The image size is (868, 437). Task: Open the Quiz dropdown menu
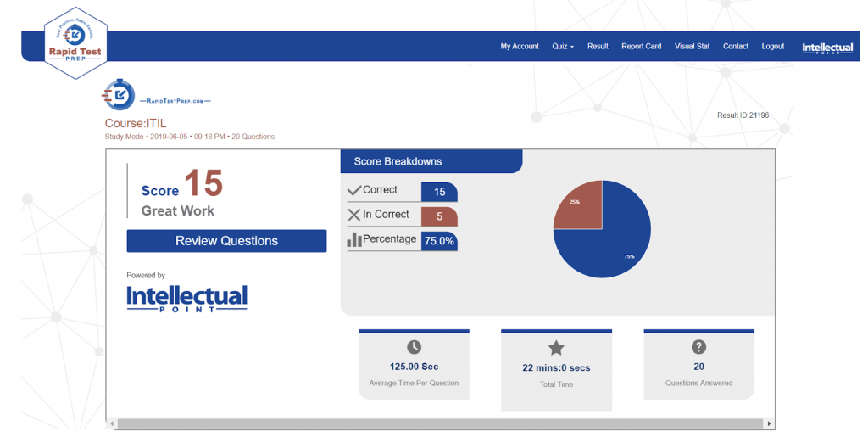point(563,47)
